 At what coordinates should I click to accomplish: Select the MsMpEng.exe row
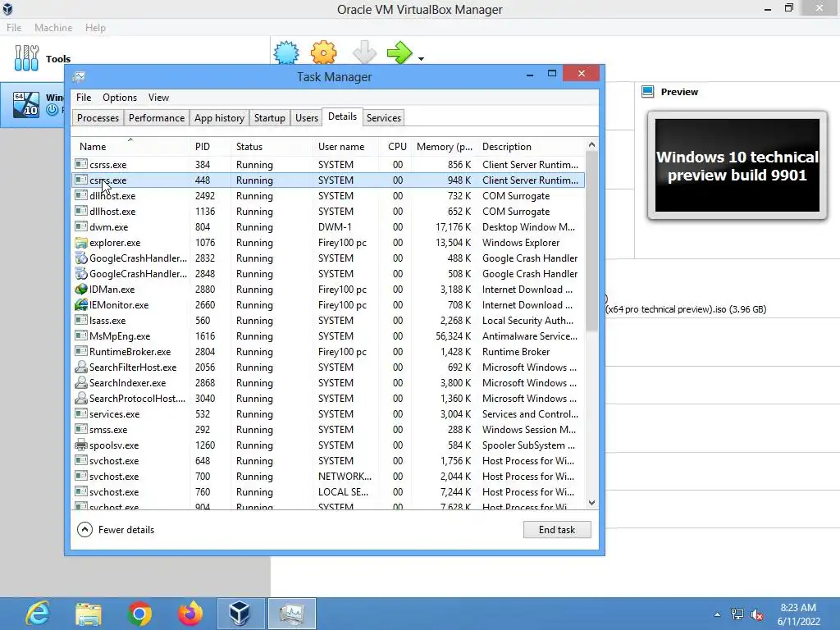[328, 336]
